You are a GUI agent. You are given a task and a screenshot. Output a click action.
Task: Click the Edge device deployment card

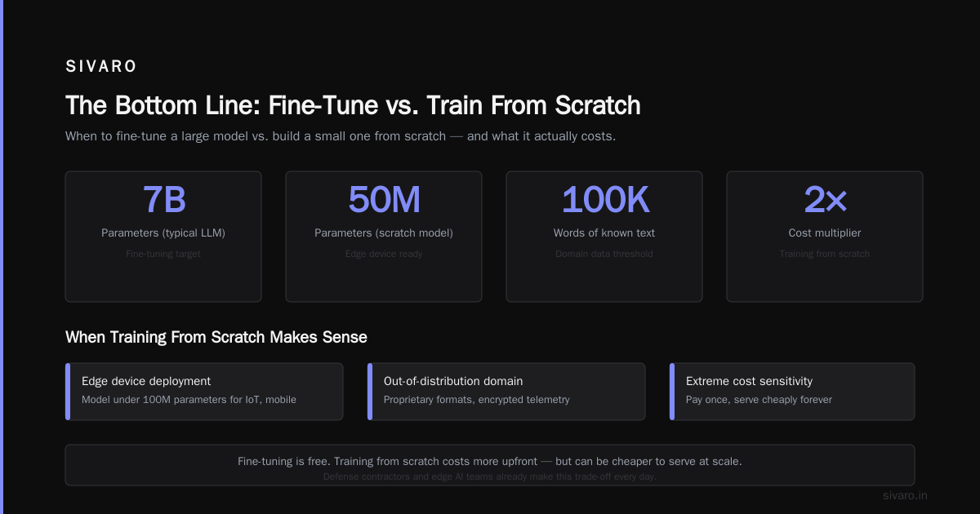point(204,392)
